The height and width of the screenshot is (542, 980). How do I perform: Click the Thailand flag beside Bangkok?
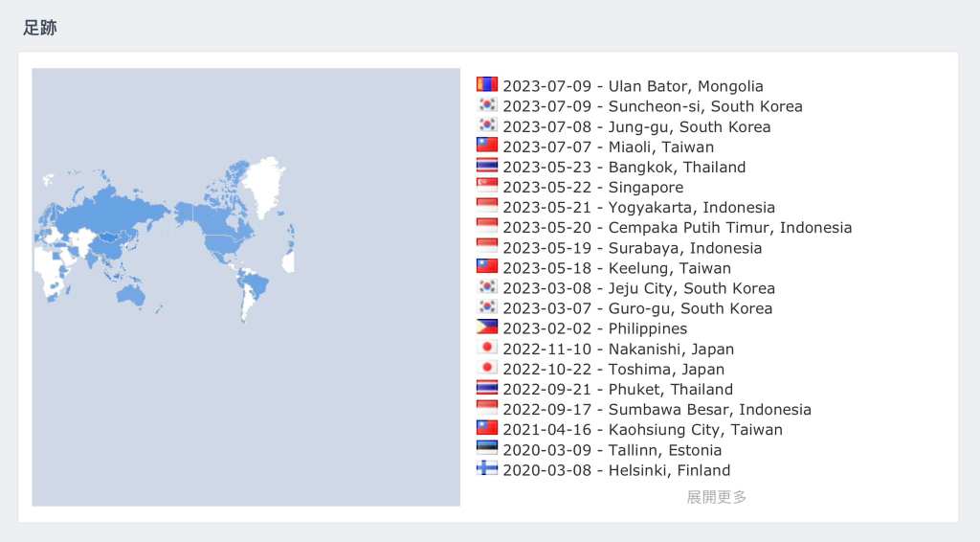pos(487,166)
